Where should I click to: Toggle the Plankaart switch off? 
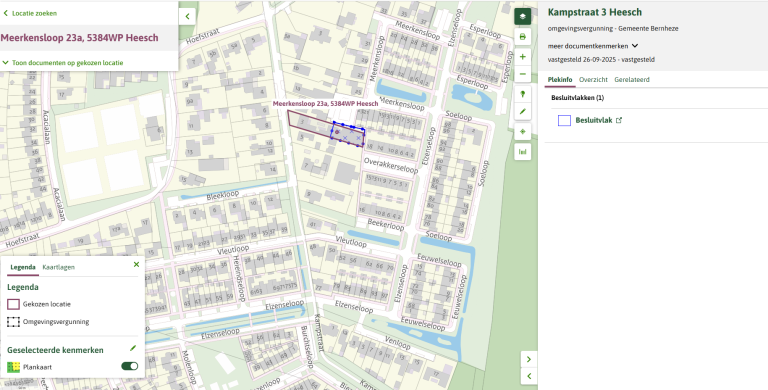point(129,366)
